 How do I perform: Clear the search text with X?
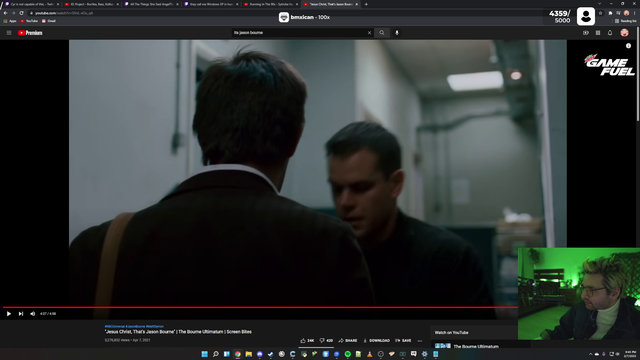point(369,33)
